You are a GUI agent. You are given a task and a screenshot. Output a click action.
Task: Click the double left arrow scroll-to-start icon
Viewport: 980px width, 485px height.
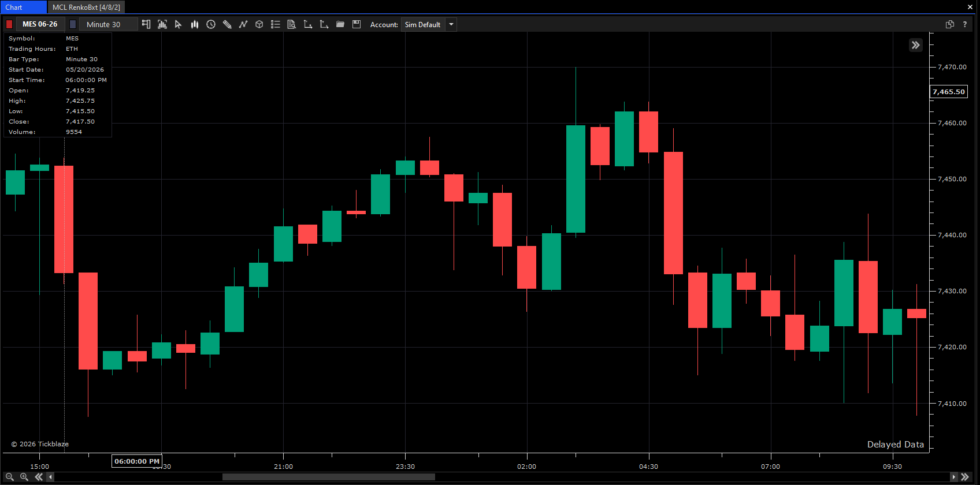pos(39,477)
